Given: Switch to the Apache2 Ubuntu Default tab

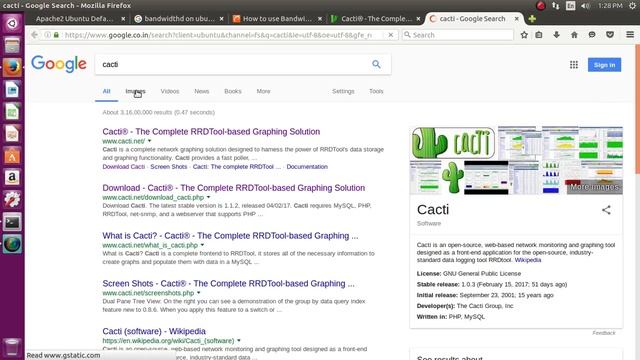Looking at the screenshot, I should click(75, 19).
